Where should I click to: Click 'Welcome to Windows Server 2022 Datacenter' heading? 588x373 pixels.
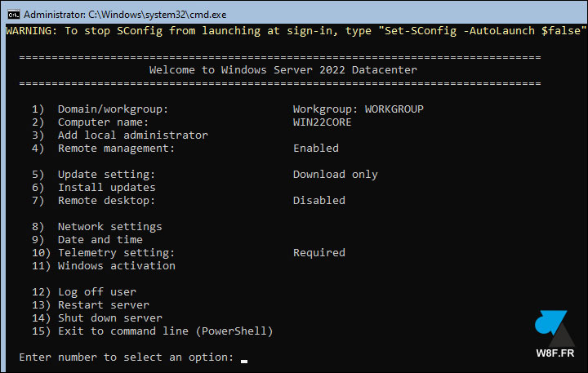(x=283, y=70)
